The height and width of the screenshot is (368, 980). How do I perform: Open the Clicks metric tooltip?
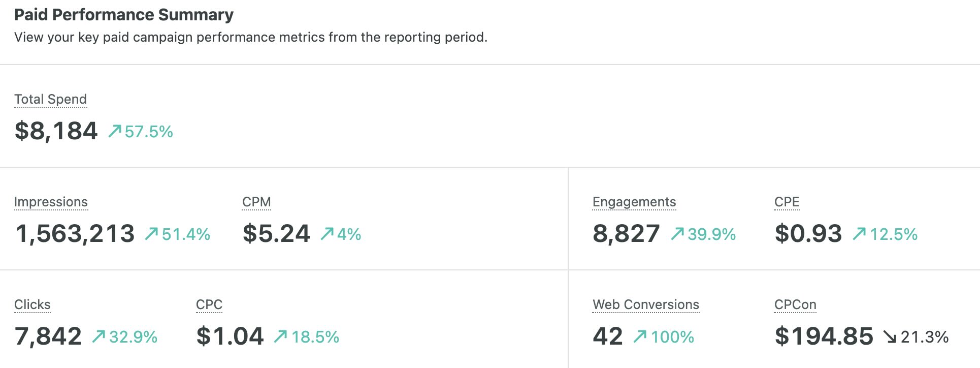click(32, 304)
